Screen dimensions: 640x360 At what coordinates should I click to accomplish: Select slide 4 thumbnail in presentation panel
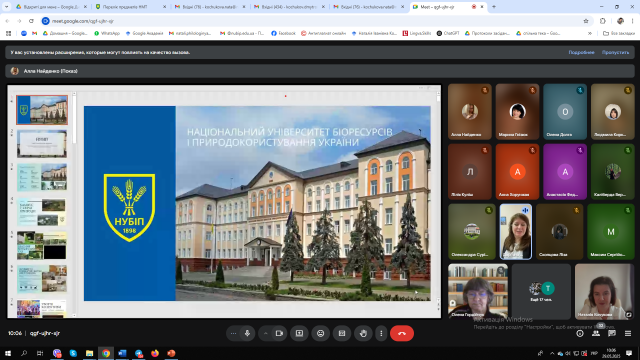click(x=42, y=212)
